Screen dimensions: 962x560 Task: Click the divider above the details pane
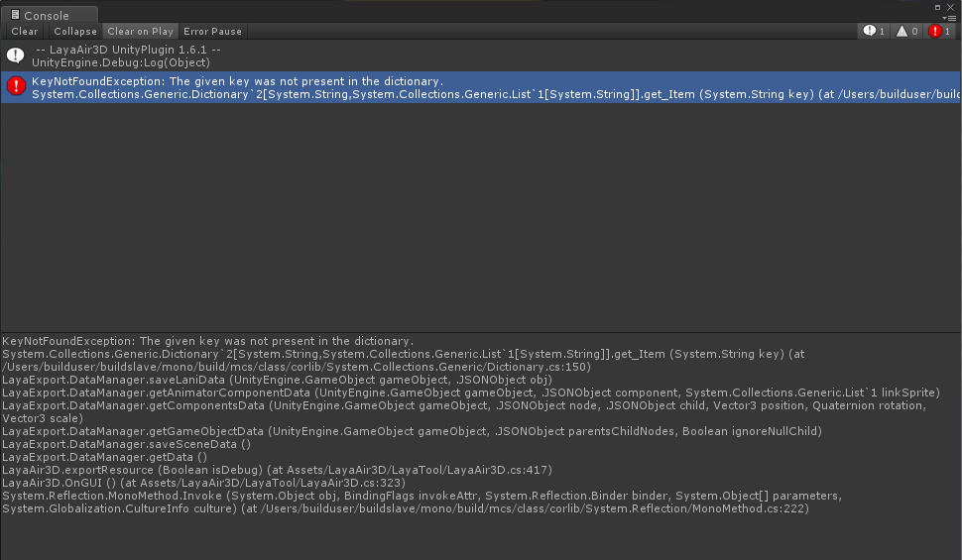click(x=481, y=332)
